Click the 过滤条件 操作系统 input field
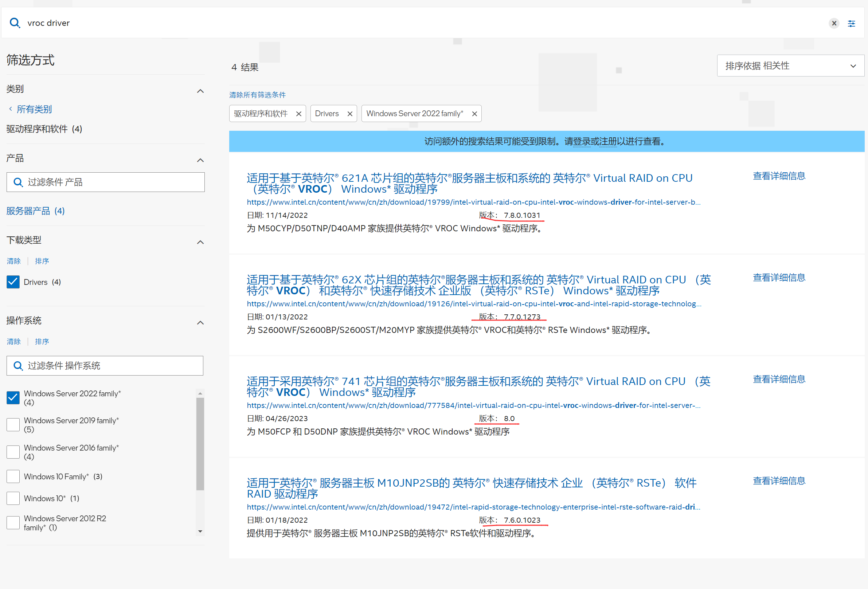The image size is (868, 589). [105, 366]
